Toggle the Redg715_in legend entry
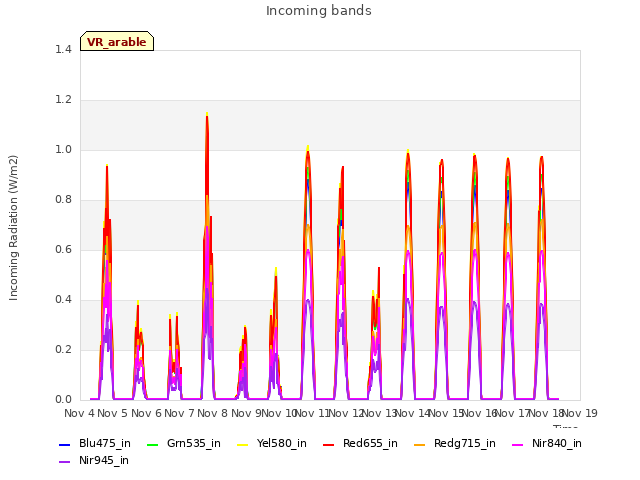Image resolution: width=640 pixels, height=480 pixels. pos(455,444)
